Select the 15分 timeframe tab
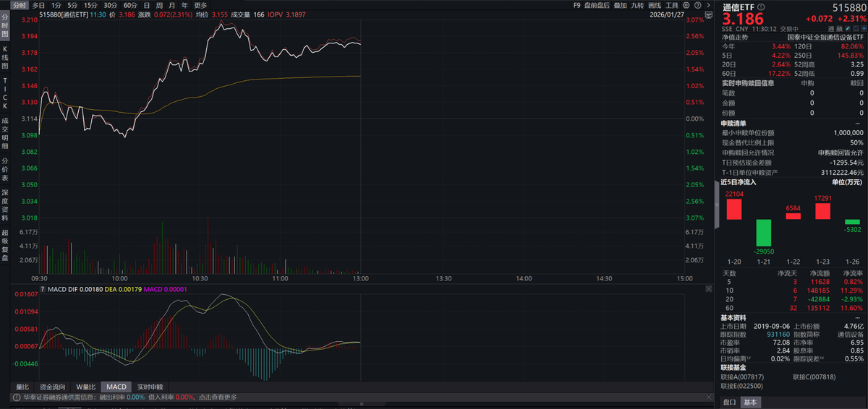The height and width of the screenshot is (409, 868). pos(90,5)
